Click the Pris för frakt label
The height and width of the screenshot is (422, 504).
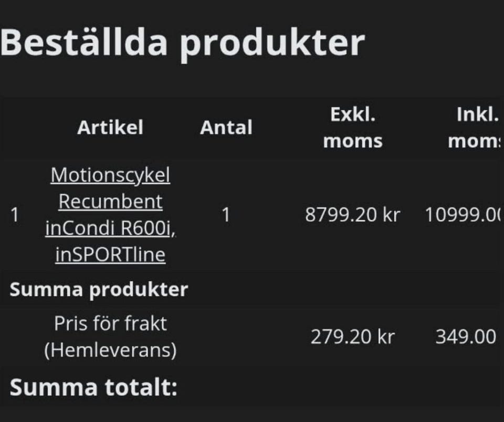tap(110, 324)
